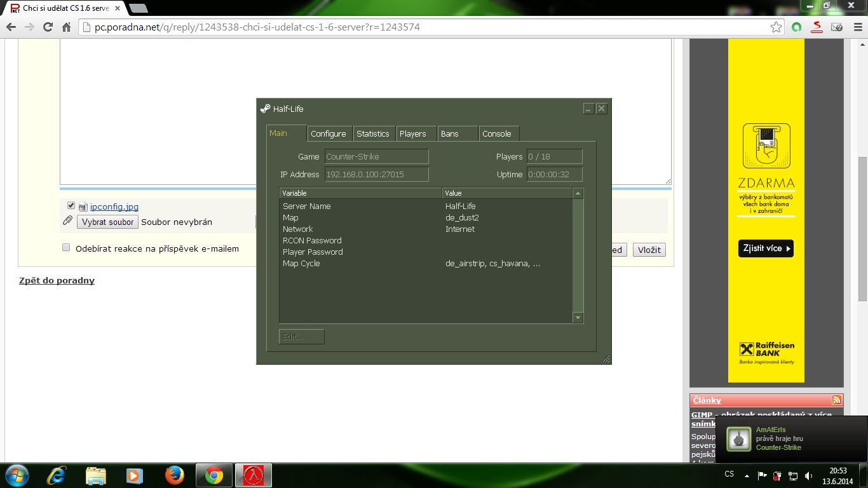Image resolution: width=868 pixels, height=488 pixels.
Task: Click the Zjistit více ad button
Action: (x=766, y=248)
